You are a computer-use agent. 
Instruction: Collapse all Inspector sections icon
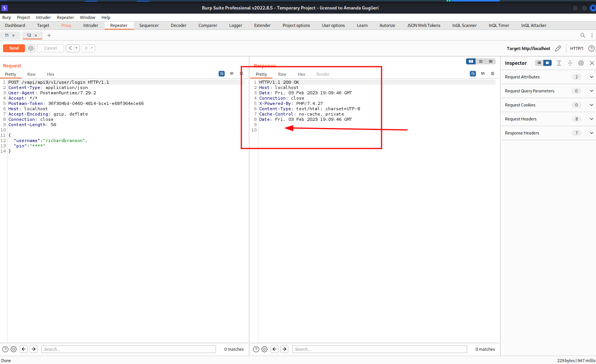570,63
